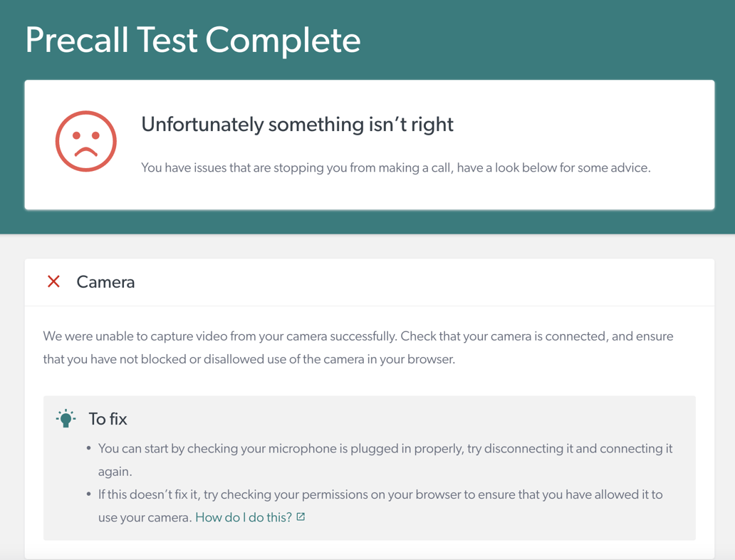Click the 'Unfortunately something isn't right' heading
Viewport: 735px width, 560px height.
[297, 124]
